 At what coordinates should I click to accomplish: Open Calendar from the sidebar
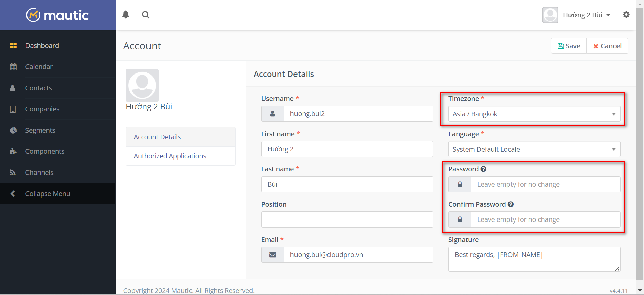[x=39, y=67]
